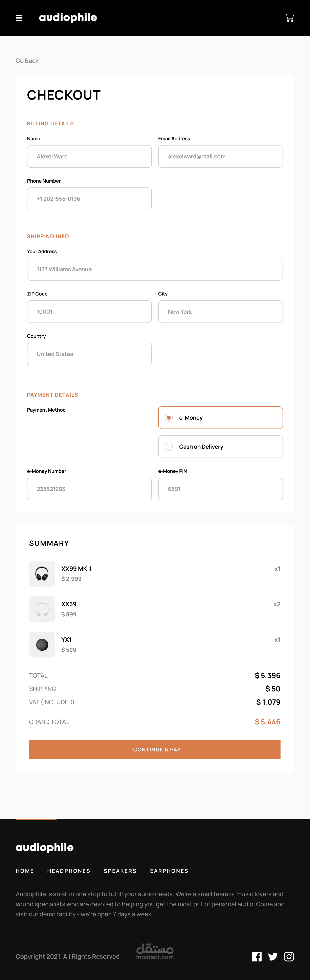Screen dimensions: 310x980
Task: Click the e-Money PIN field
Action: (x=220, y=489)
